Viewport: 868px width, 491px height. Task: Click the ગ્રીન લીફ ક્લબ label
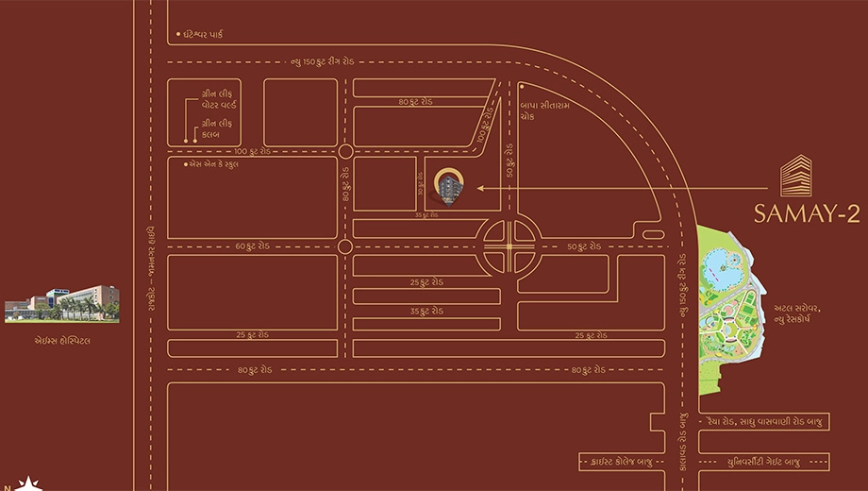(x=216, y=129)
